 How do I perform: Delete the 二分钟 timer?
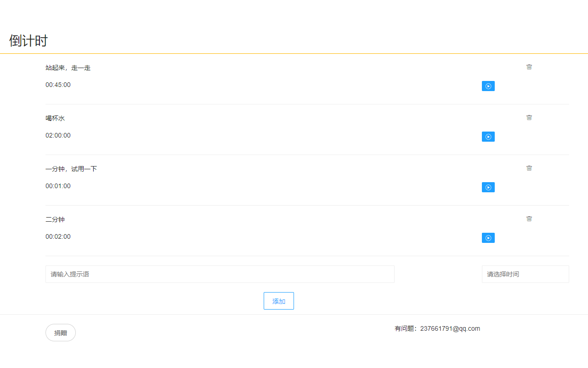click(x=529, y=218)
